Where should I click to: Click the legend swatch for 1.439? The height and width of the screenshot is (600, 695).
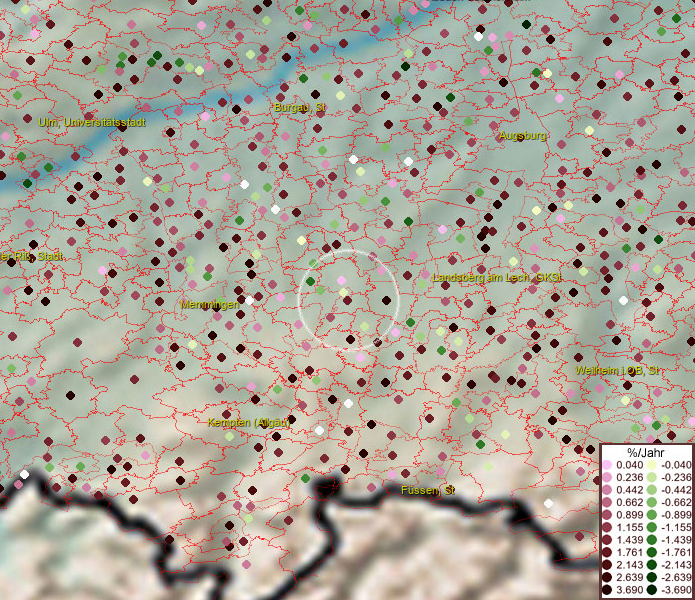[x=607, y=540]
